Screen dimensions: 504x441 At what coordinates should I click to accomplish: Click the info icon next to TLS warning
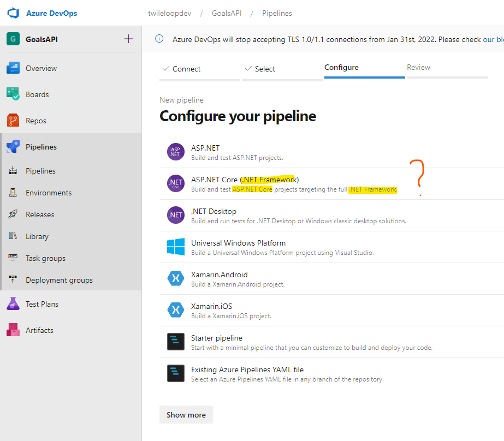(x=159, y=39)
